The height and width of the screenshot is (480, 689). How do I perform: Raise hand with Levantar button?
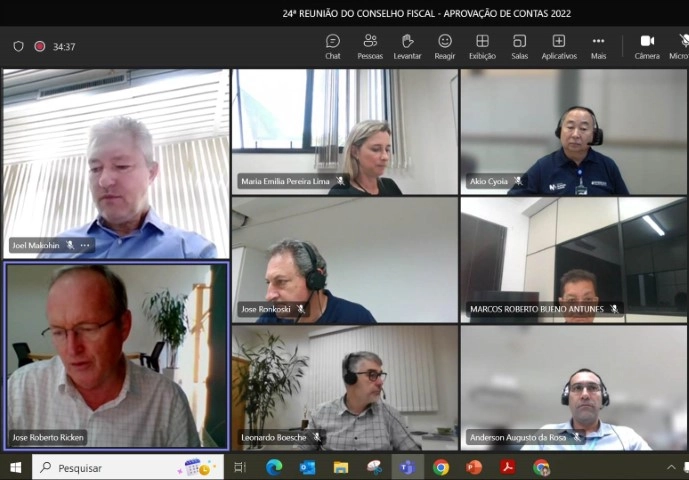407,47
